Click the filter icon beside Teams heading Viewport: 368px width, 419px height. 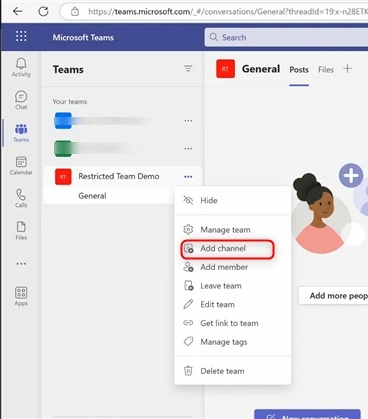point(188,68)
